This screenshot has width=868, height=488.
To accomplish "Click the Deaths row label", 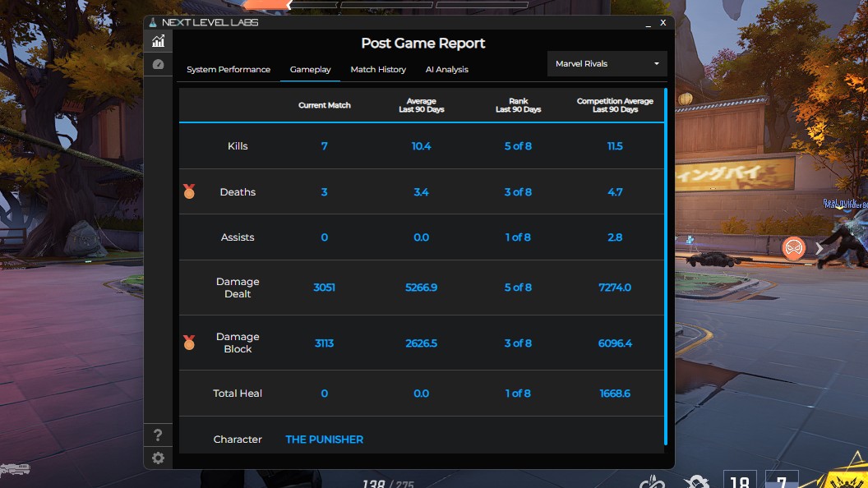I will click(x=238, y=192).
